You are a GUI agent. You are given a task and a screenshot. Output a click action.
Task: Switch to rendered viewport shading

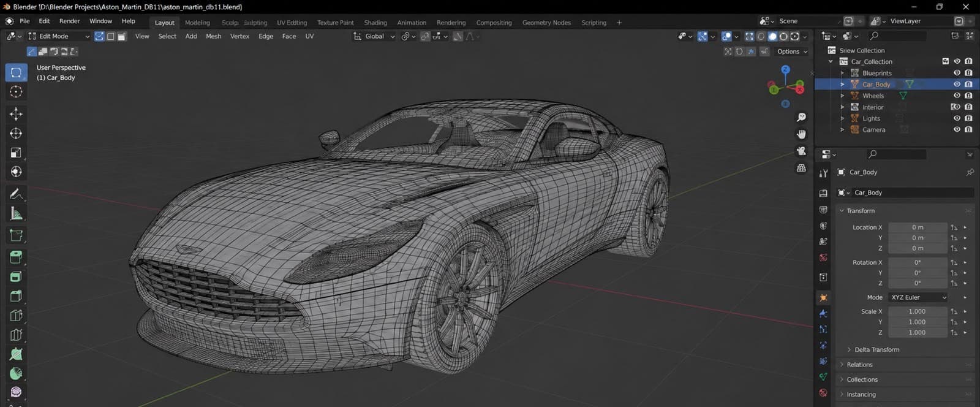(795, 37)
